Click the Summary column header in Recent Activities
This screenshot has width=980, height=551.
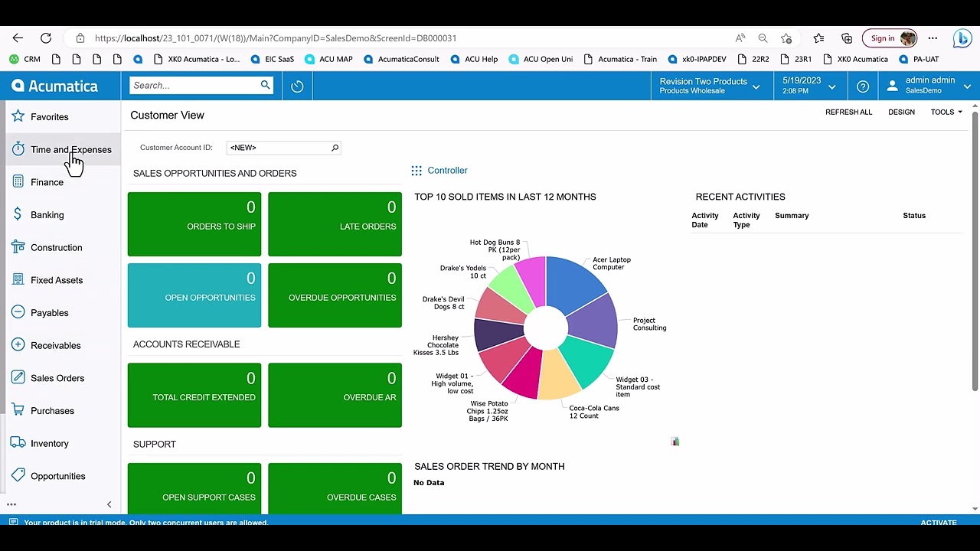pos(792,216)
